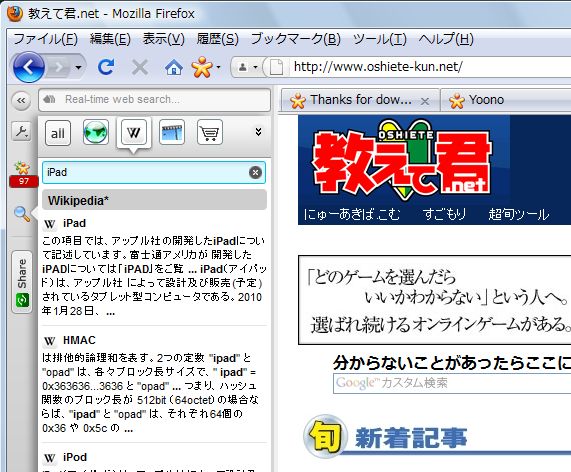Select the video filmstrip search filter

(x=172, y=132)
